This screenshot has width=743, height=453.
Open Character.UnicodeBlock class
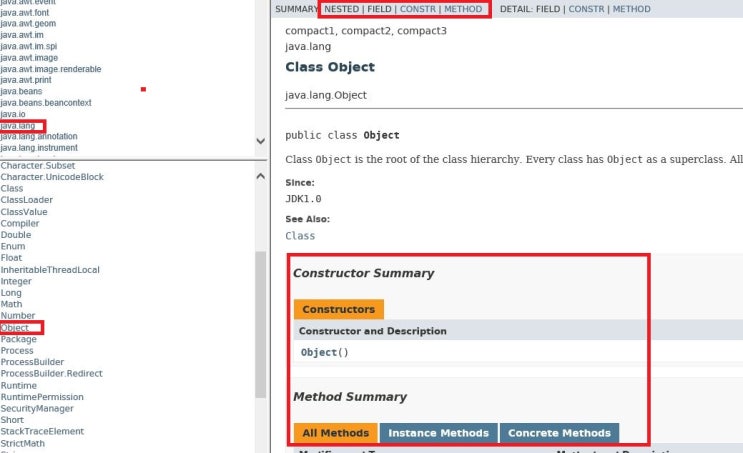pos(52,177)
